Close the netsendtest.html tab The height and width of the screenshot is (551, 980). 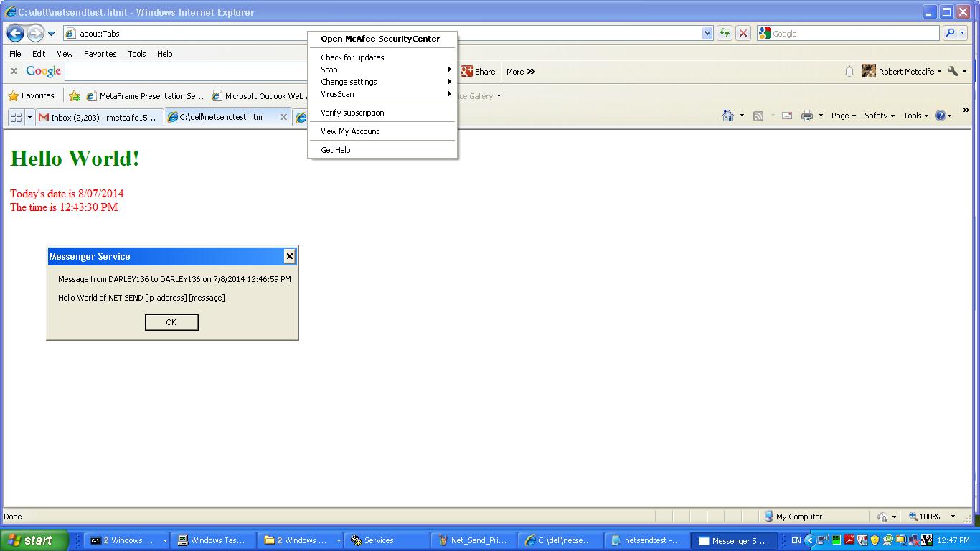point(284,117)
